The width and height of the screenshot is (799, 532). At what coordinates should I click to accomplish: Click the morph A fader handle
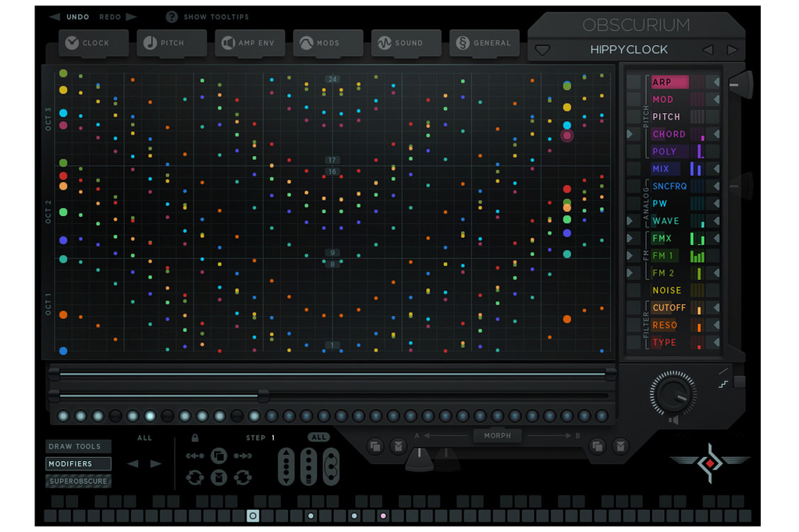(x=419, y=458)
